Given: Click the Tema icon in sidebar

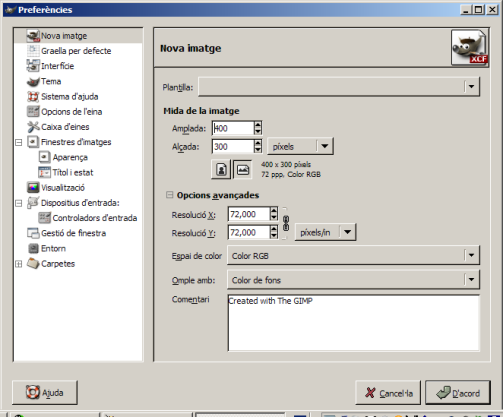Looking at the screenshot, I should coord(33,81).
